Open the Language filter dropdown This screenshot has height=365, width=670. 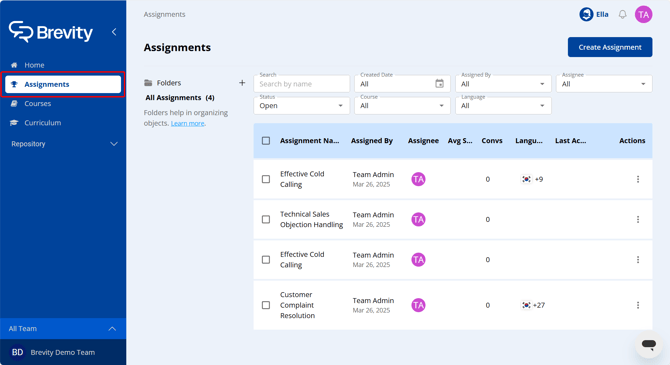click(503, 106)
